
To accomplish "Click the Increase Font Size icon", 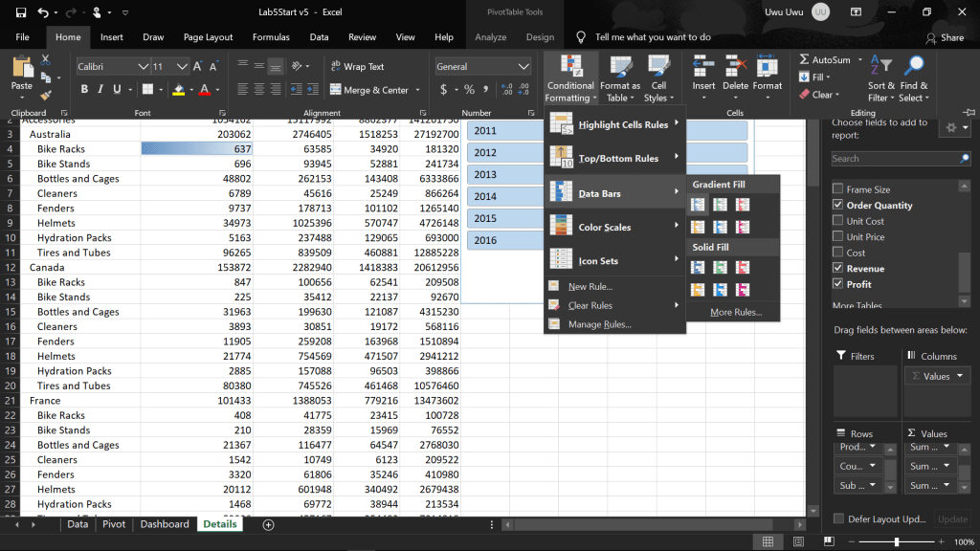I will pyautogui.click(x=198, y=67).
